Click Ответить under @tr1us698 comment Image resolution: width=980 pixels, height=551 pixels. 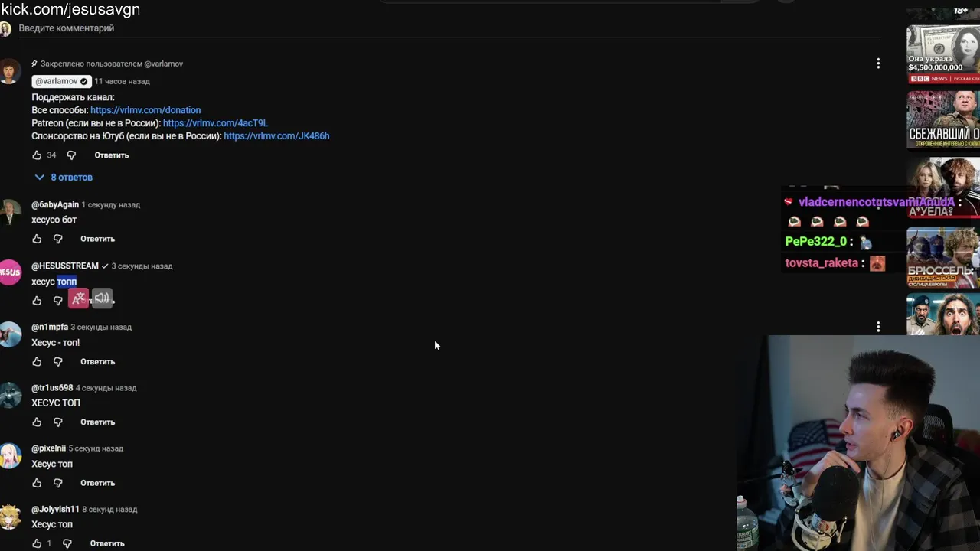97,422
